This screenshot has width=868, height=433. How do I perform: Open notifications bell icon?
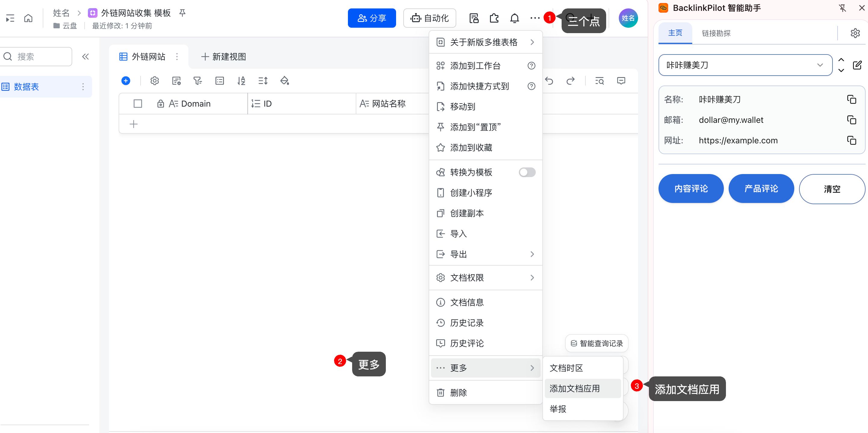[x=515, y=18]
